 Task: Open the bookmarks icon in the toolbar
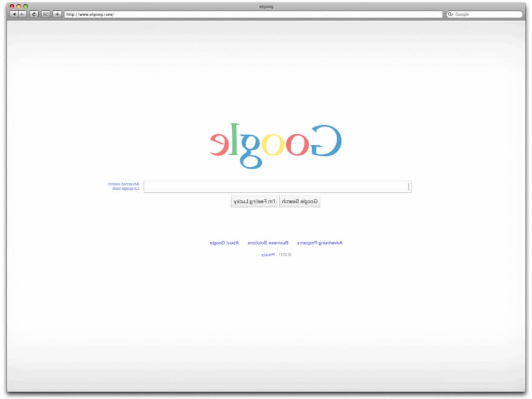coord(45,15)
